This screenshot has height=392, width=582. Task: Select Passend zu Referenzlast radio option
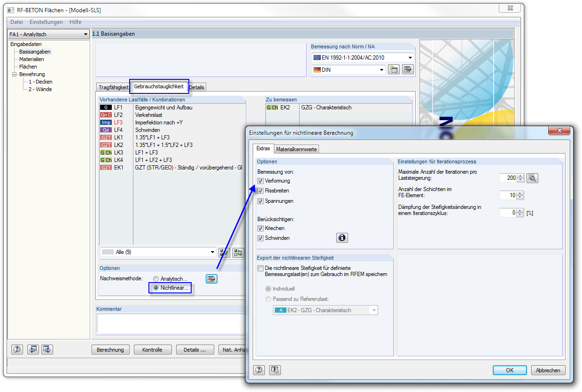click(x=268, y=299)
